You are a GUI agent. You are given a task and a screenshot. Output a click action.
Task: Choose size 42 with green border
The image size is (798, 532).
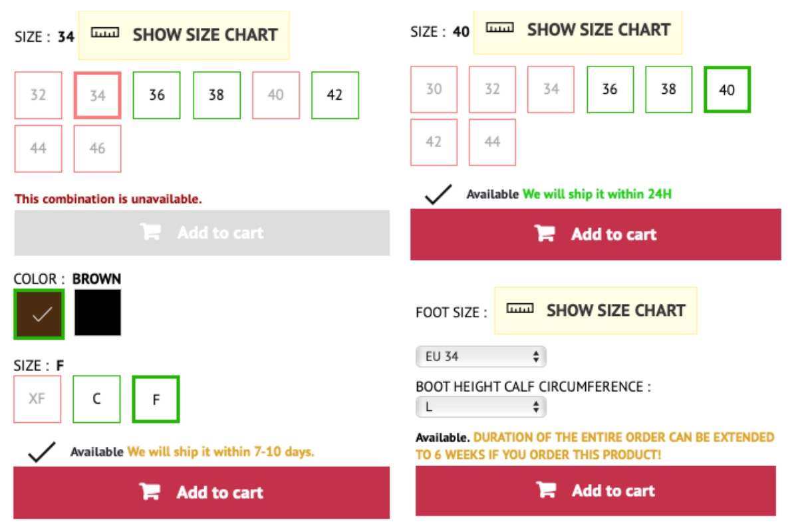335,95
